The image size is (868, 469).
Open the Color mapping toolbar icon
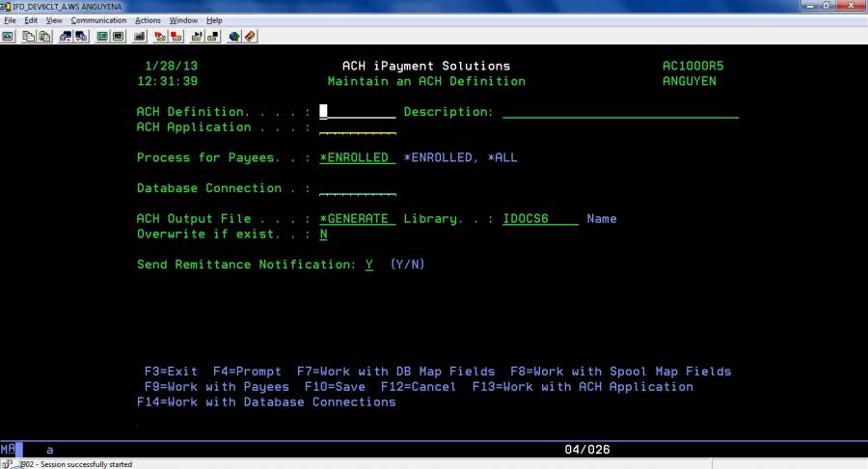coord(118,37)
